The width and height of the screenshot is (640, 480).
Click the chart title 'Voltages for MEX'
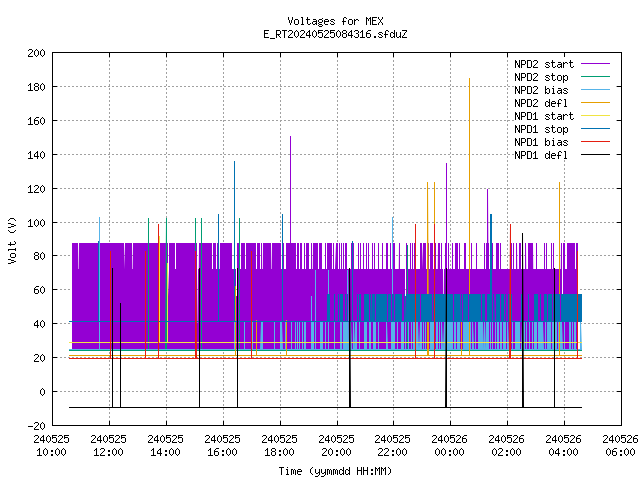click(x=335, y=21)
